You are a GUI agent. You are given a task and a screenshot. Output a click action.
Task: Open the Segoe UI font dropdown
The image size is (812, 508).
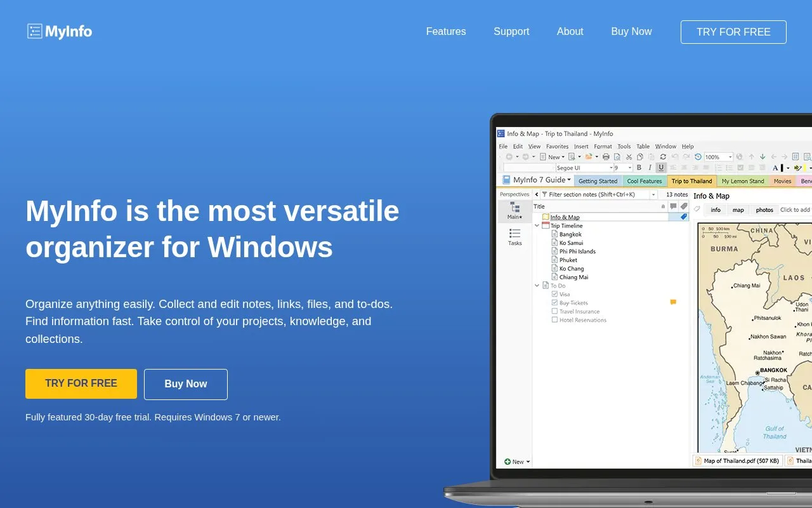click(x=611, y=168)
